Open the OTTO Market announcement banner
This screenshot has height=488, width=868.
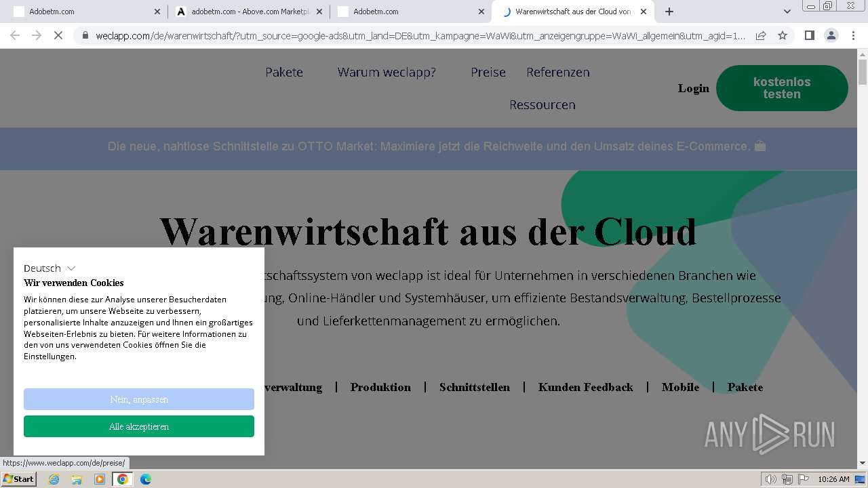[x=436, y=146]
